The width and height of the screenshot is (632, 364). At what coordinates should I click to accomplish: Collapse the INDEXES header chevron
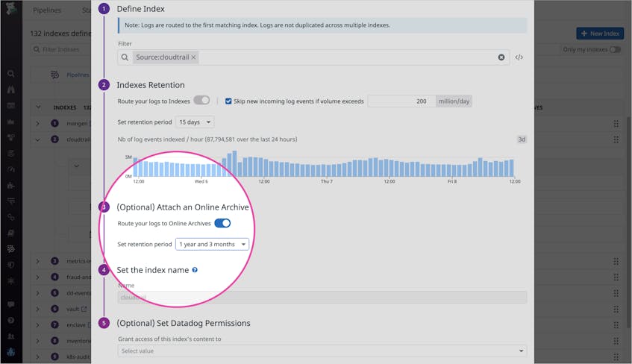[38, 107]
